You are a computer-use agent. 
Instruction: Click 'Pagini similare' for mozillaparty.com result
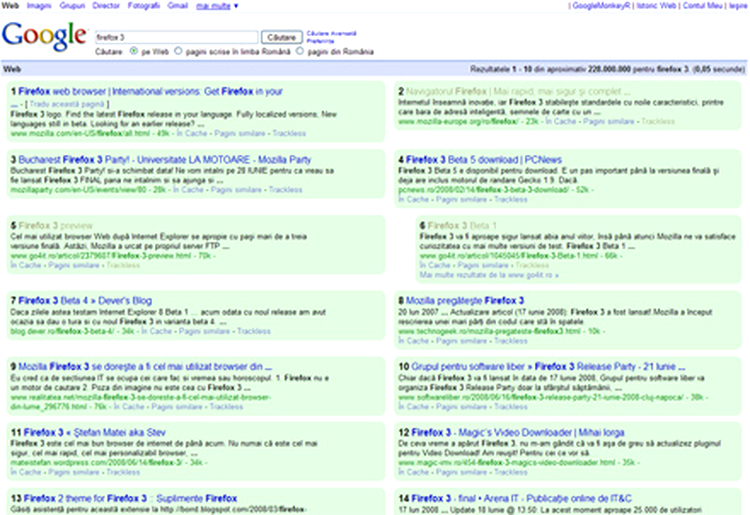click(236, 190)
